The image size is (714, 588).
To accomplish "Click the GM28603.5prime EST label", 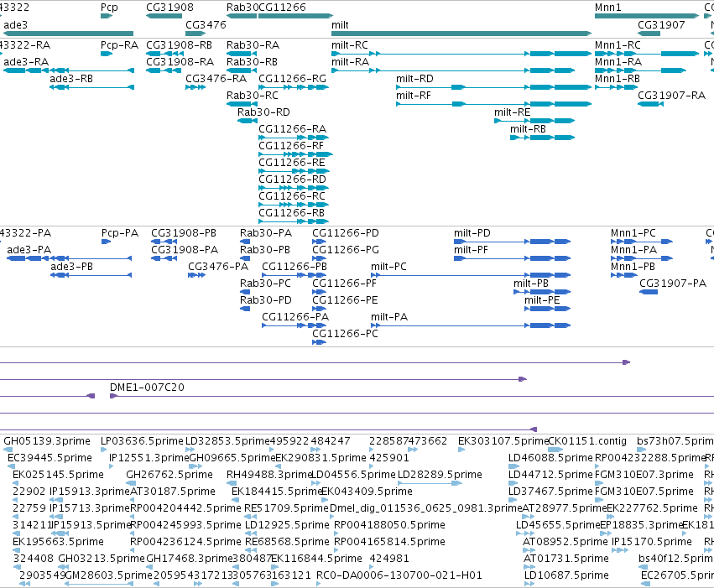I will pos(109,575).
